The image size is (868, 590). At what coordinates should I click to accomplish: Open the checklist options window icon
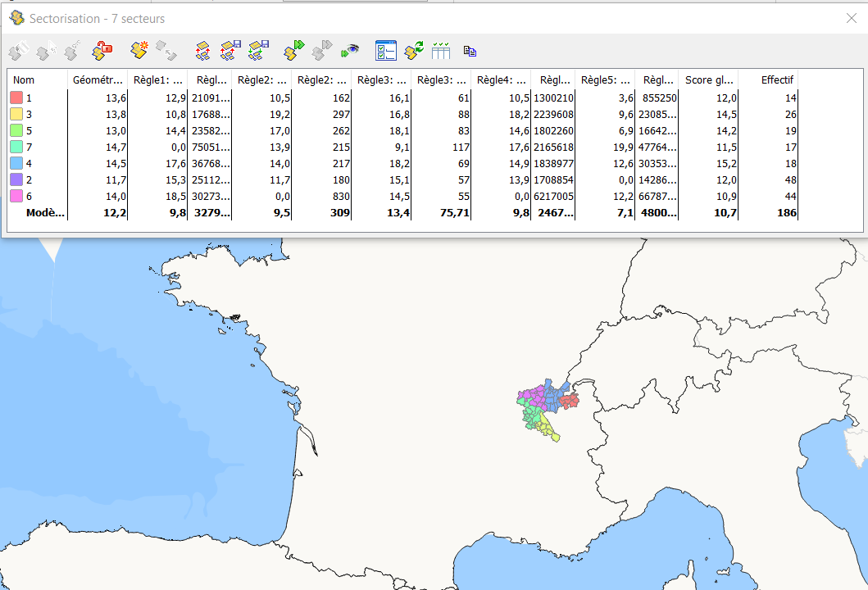(385, 51)
